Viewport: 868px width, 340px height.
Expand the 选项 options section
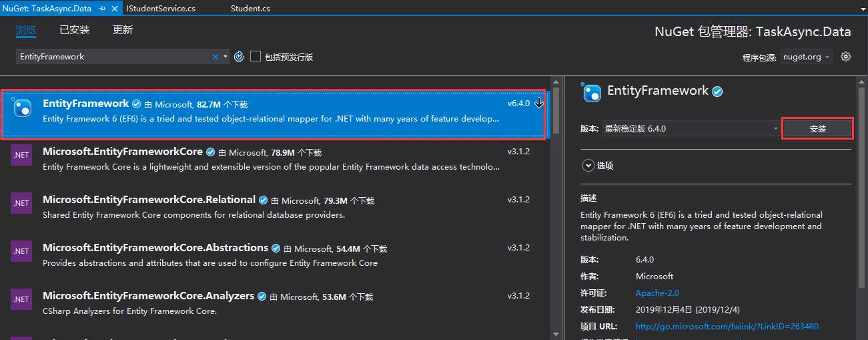point(588,165)
